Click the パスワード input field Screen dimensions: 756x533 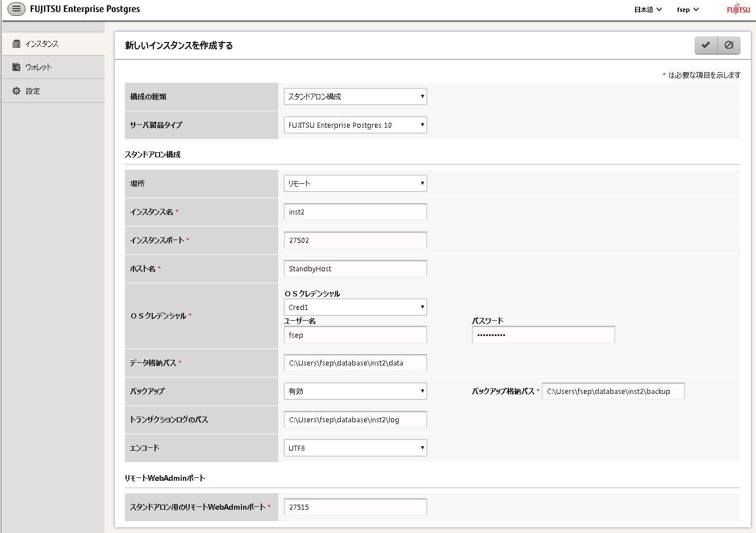pos(544,335)
